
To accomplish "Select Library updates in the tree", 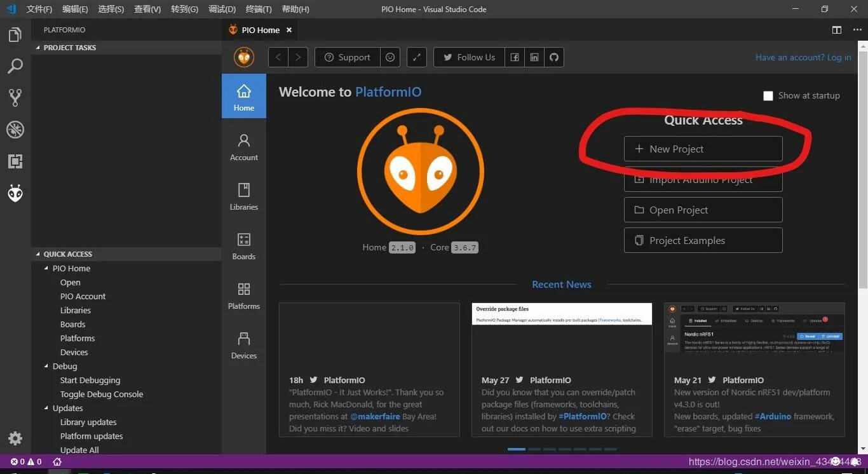I will (x=88, y=422).
